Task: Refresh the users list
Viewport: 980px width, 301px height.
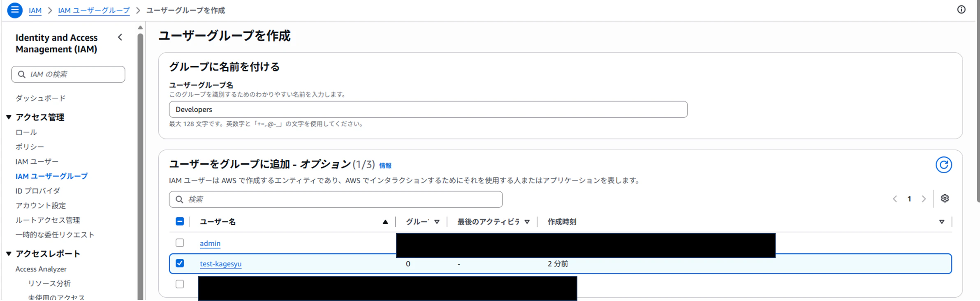Action: tap(944, 165)
